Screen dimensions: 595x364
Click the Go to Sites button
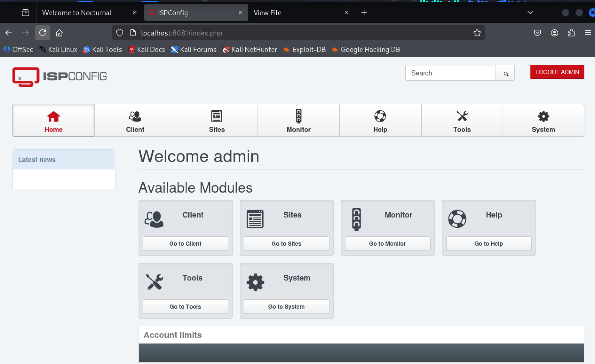coord(286,244)
